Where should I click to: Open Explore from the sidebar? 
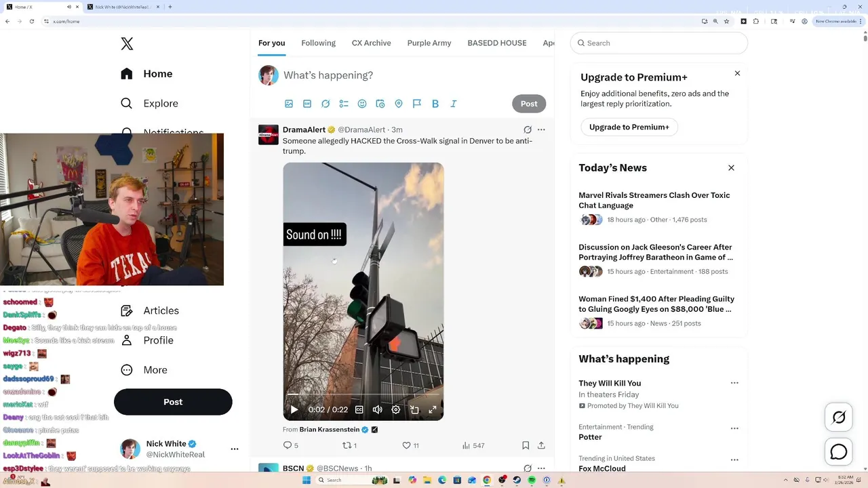point(149,104)
